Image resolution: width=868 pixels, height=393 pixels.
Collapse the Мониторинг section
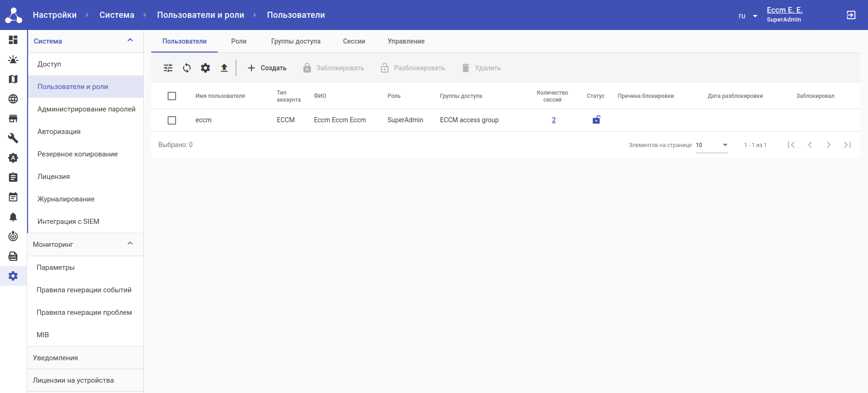(x=130, y=244)
